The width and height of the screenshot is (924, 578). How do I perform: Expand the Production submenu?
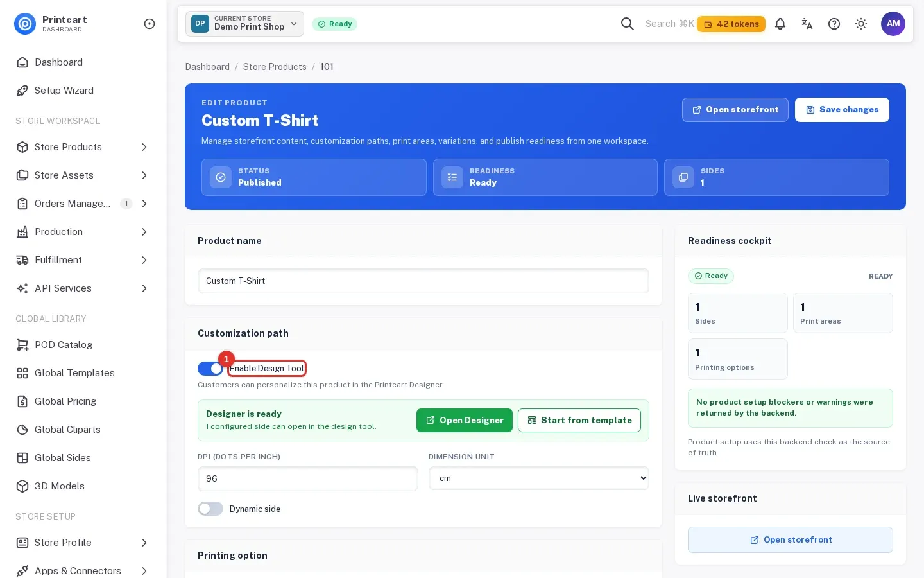[x=144, y=232]
